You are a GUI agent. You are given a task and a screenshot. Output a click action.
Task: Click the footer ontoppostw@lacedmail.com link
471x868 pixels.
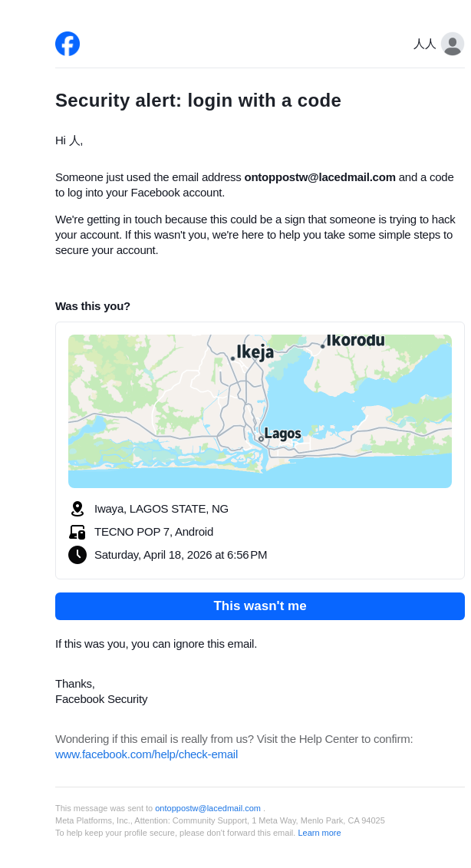(208, 808)
